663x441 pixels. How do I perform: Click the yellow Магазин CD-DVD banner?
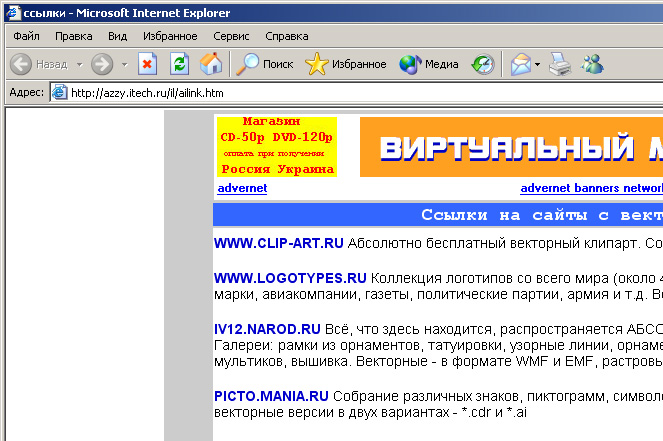(x=277, y=147)
